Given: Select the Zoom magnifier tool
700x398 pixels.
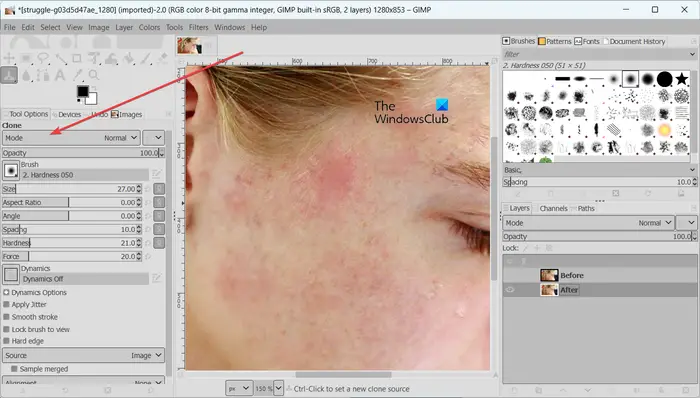Looking at the screenshot, I should pyautogui.click(x=94, y=75).
